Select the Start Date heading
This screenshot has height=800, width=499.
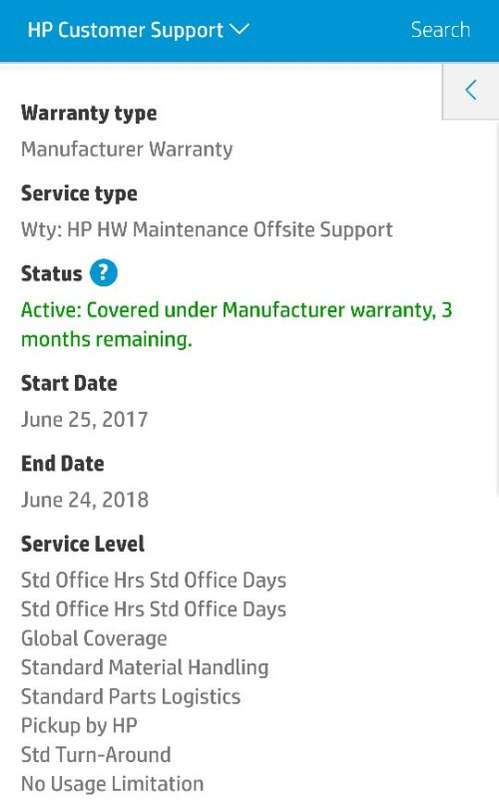point(69,383)
